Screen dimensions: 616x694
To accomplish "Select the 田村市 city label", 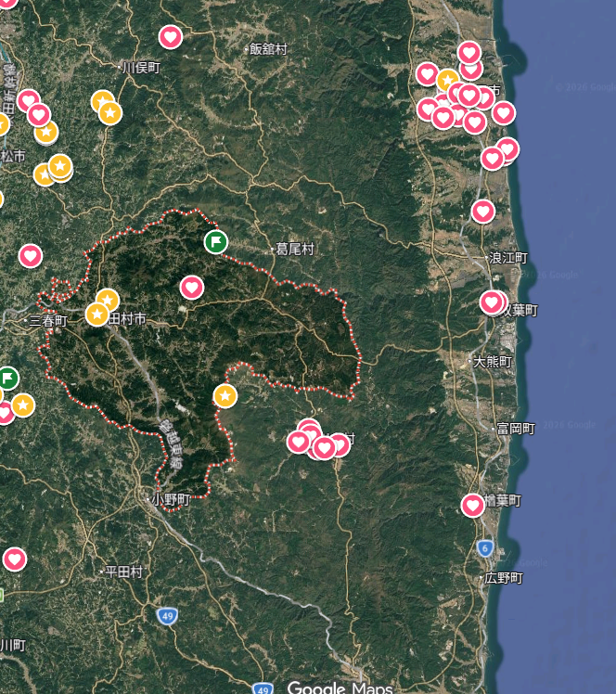I will pyautogui.click(x=127, y=318).
